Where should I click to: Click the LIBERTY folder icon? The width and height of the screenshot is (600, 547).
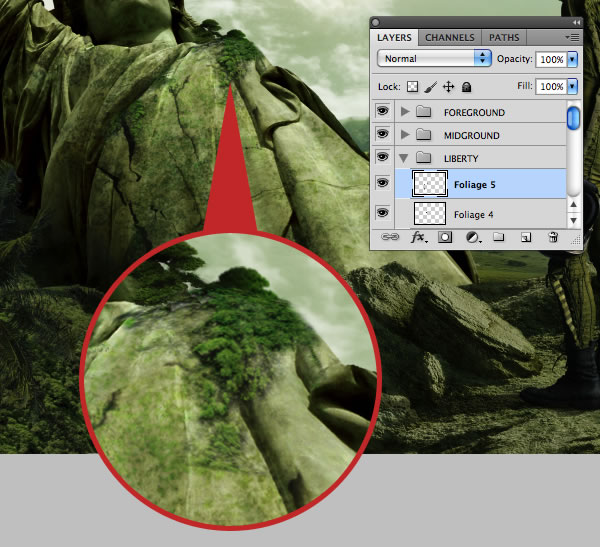coord(424,157)
